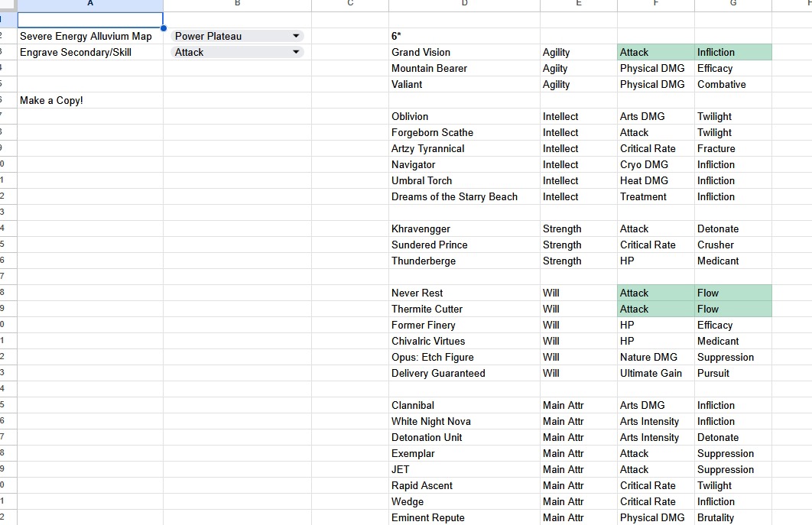Select 'Dreams of the Starry Beach' cell
The height and width of the screenshot is (525, 812).
(465, 196)
